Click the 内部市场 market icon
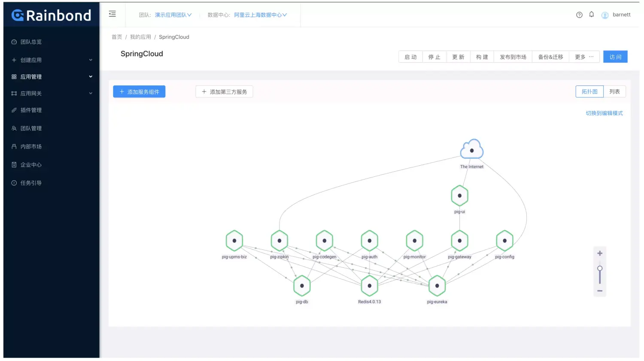The height and width of the screenshot is (361, 644). click(14, 147)
